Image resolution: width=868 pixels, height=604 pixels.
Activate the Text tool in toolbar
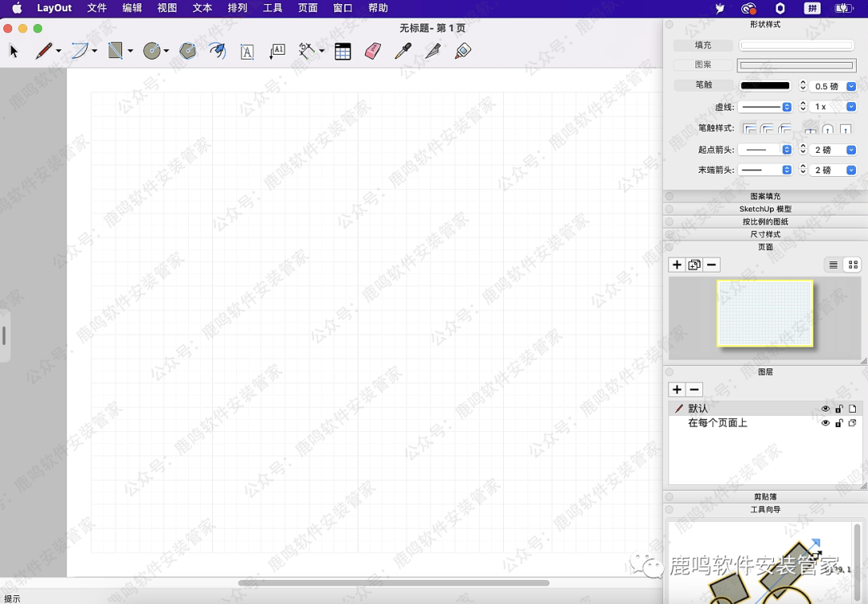tap(247, 52)
